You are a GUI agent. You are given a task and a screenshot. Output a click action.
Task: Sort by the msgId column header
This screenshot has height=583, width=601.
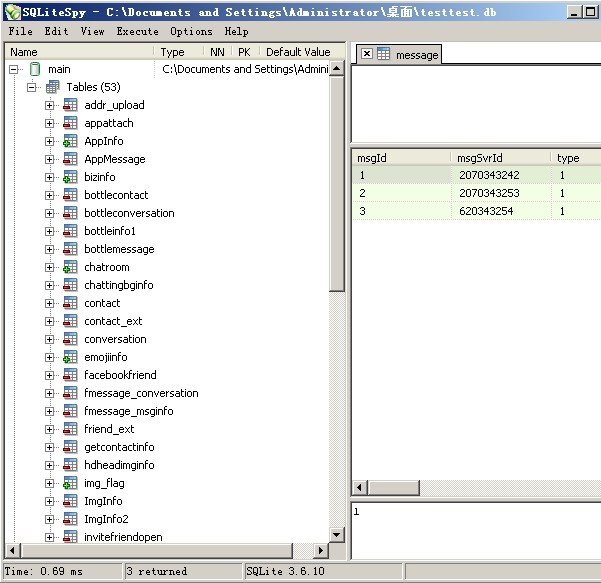pyautogui.click(x=401, y=158)
